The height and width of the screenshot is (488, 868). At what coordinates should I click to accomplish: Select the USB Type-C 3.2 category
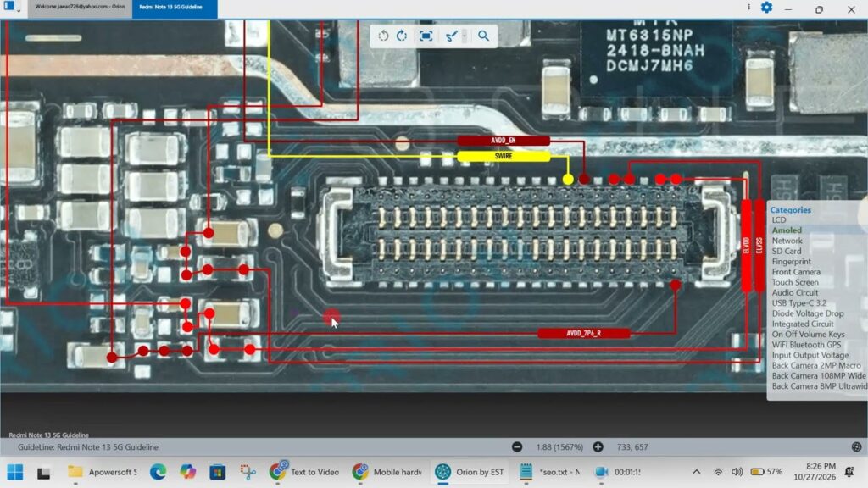click(x=799, y=303)
